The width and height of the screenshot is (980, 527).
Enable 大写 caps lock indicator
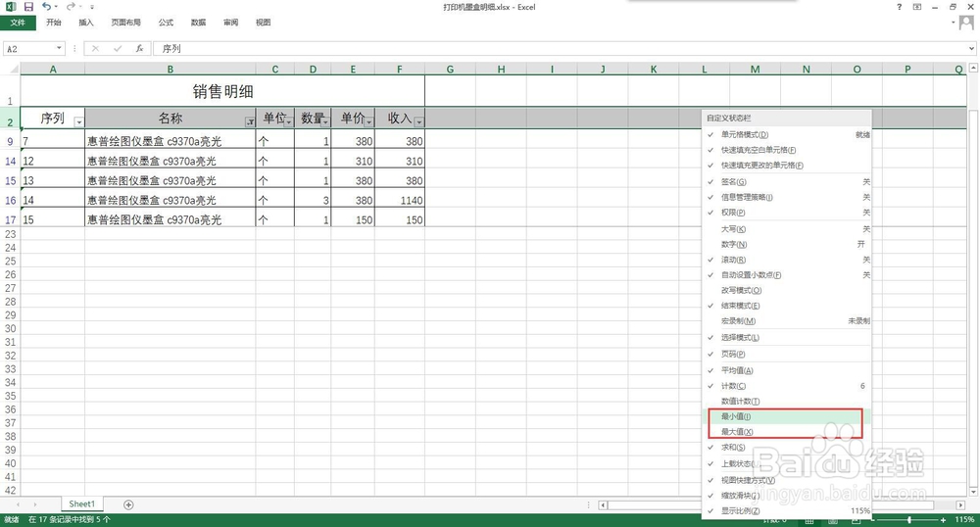789,229
